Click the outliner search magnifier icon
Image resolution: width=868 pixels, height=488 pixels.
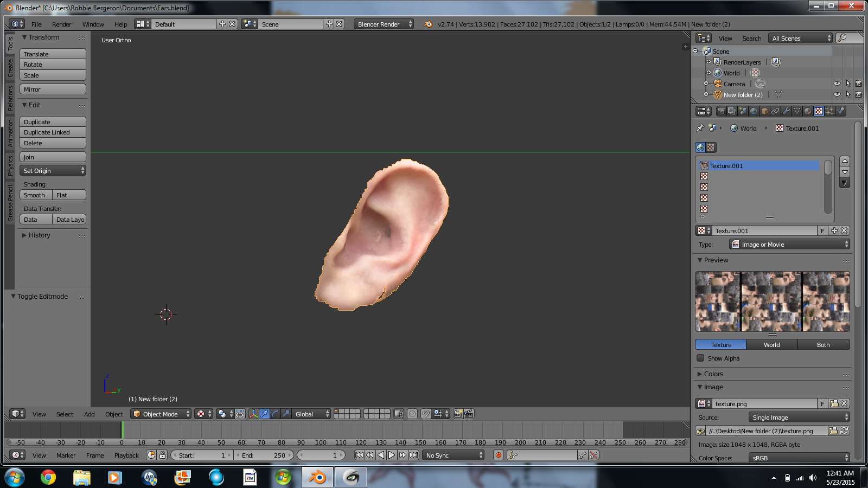(842, 38)
